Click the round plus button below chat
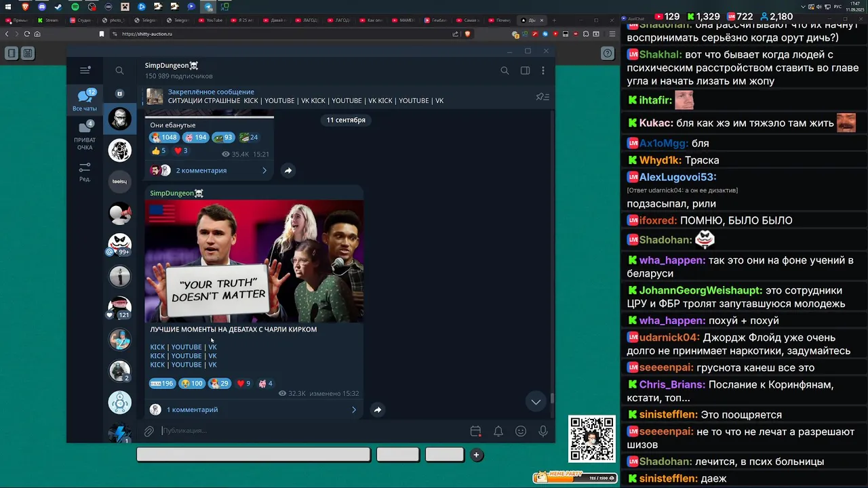Image resolution: width=868 pixels, height=488 pixels. point(477,455)
